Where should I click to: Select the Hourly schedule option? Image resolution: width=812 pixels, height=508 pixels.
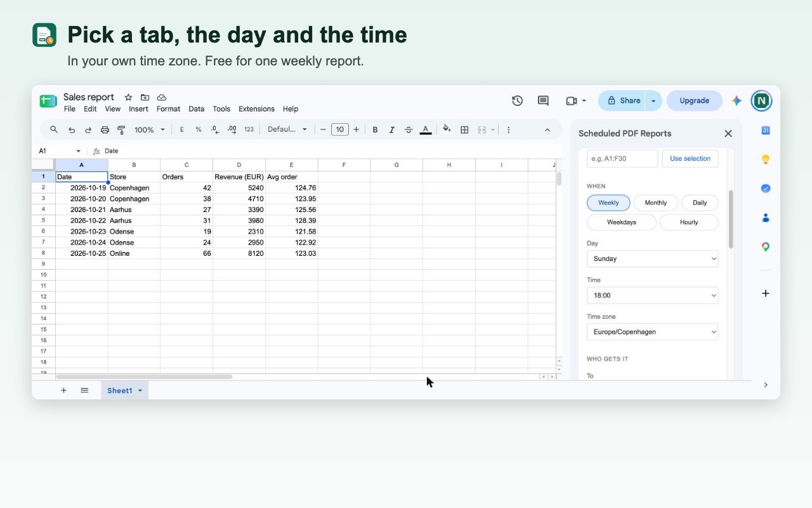pos(689,222)
